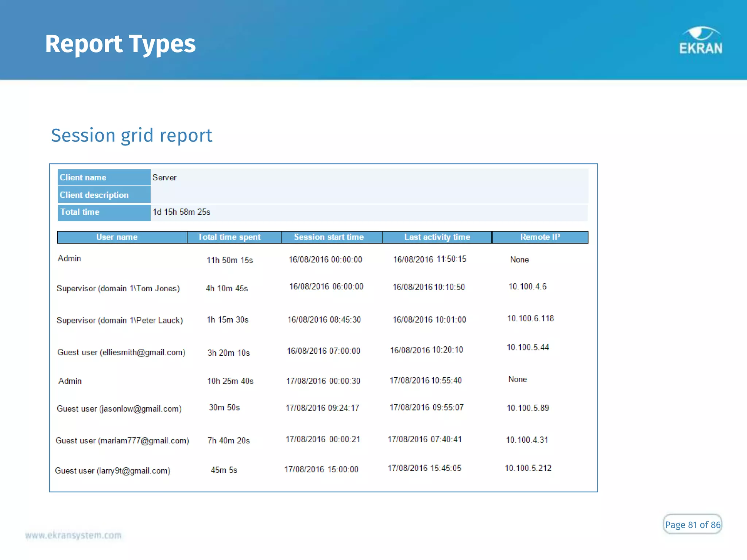Click the last activity '16/08/2016 11:50:15'
Screen dimensions: 747x560
click(430, 259)
